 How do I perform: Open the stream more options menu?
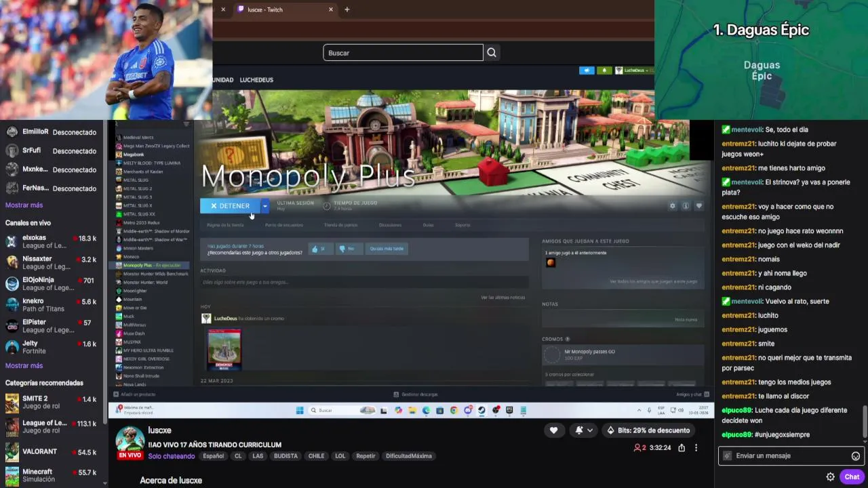point(696,448)
